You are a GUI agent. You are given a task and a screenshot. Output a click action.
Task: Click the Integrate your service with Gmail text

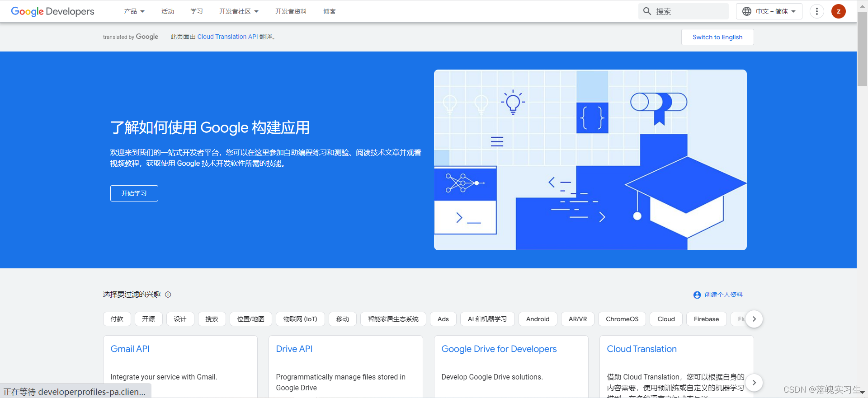point(164,377)
